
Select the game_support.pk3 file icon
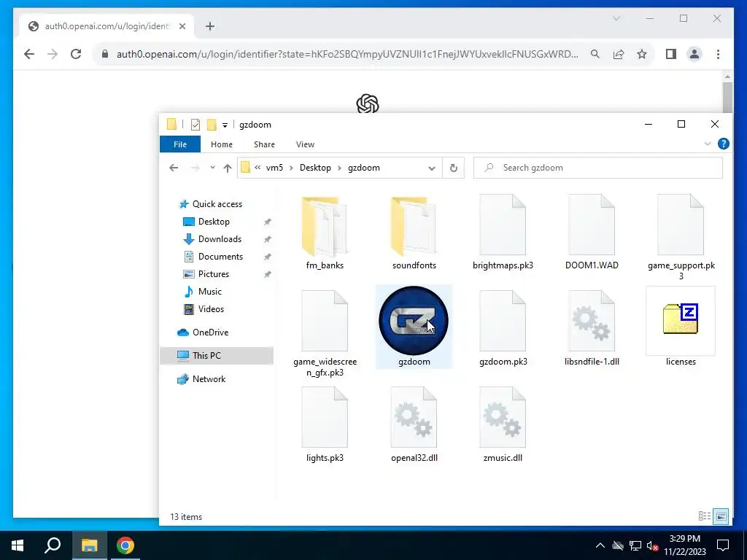click(x=681, y=225)
